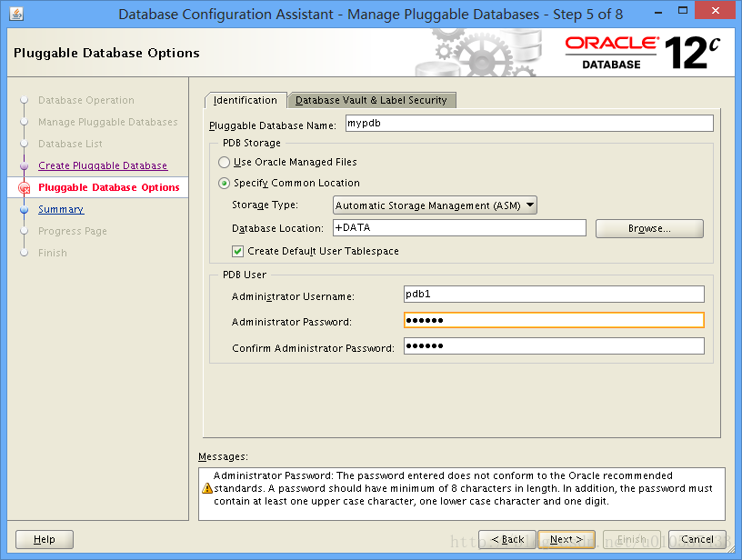The image size is (742, 560).
Task: Click the Oracle 12c Database logo
Action: pyautogui.click(x=642, y=53)
